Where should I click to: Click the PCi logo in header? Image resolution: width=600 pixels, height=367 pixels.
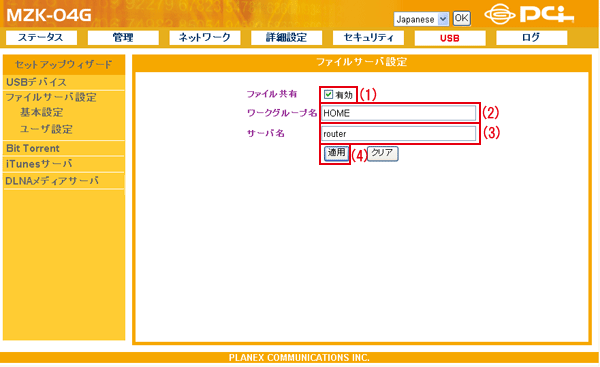[529, 15]
